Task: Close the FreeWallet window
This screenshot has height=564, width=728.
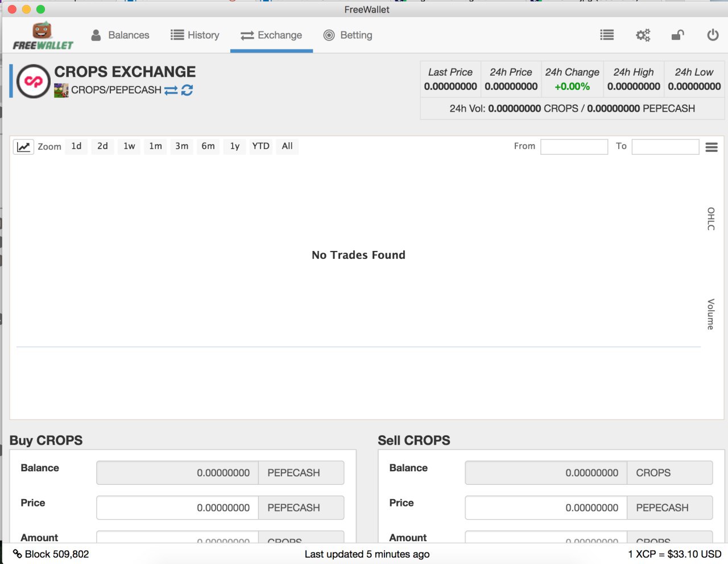Action: coord(12,9)
